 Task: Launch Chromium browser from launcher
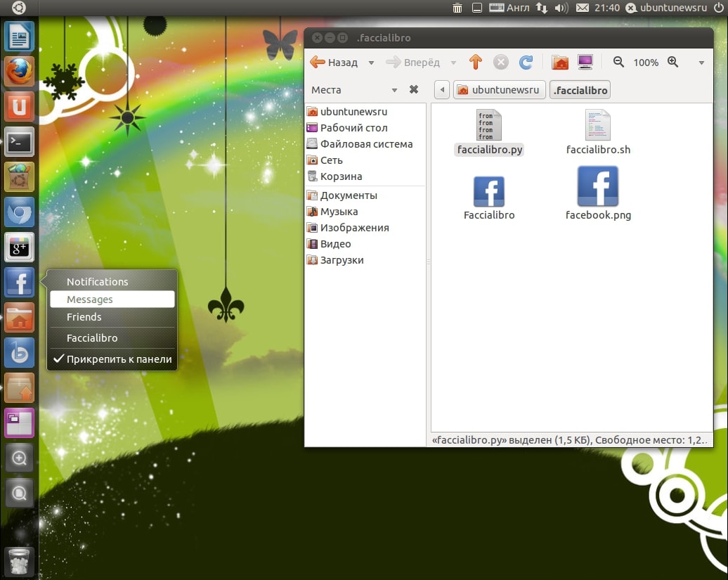19,212
